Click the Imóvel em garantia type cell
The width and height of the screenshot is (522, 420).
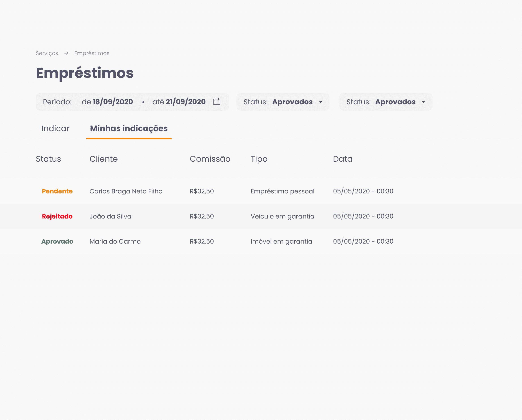click(281, 242)
